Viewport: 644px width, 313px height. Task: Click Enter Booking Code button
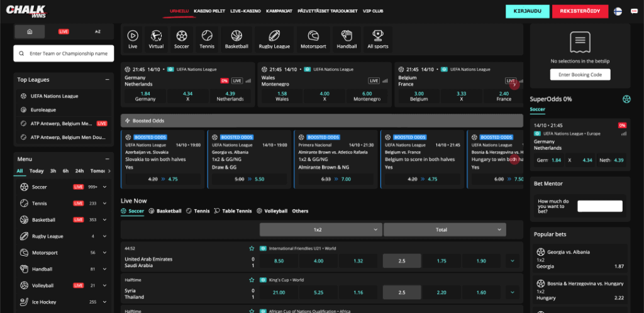[x=580, y=75]
